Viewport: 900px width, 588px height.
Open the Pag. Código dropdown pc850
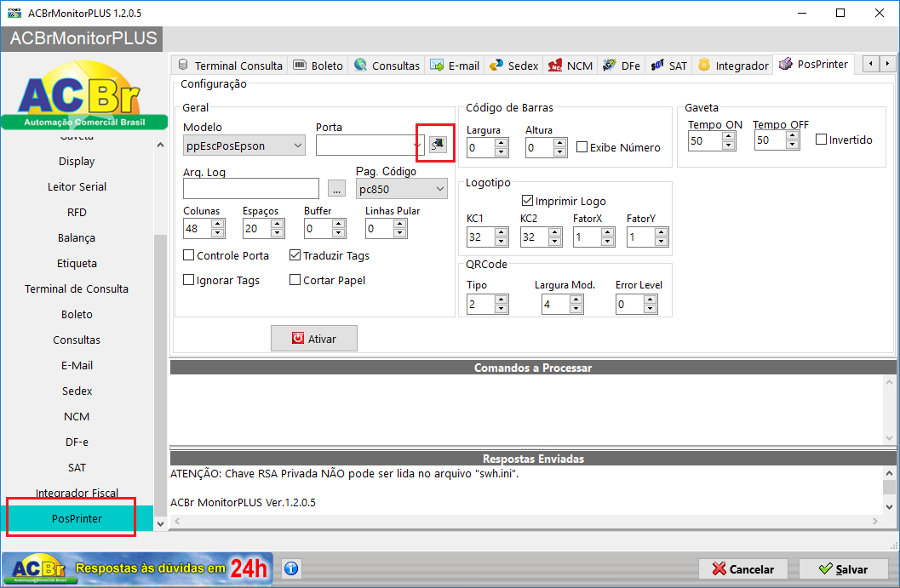point(401,189)
